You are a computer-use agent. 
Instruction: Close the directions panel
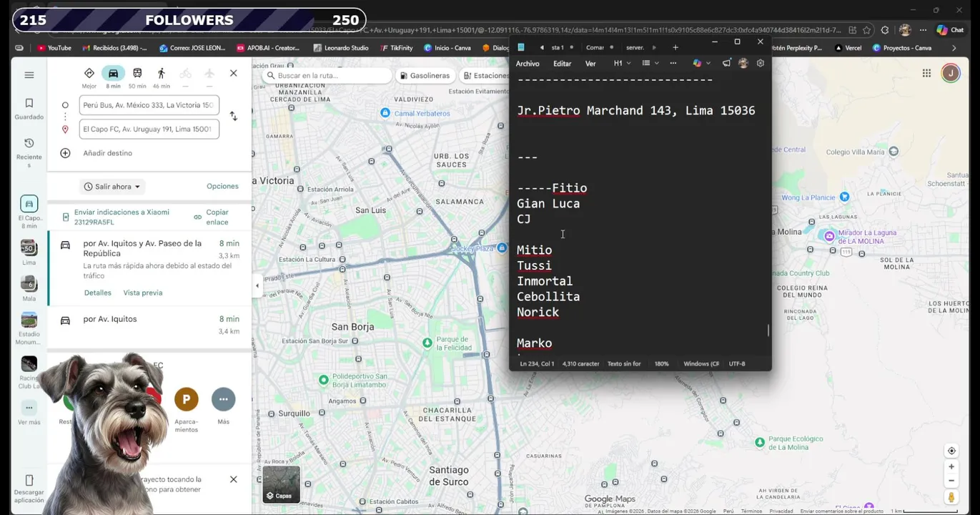pyautogui.click(x=233, y=73)
